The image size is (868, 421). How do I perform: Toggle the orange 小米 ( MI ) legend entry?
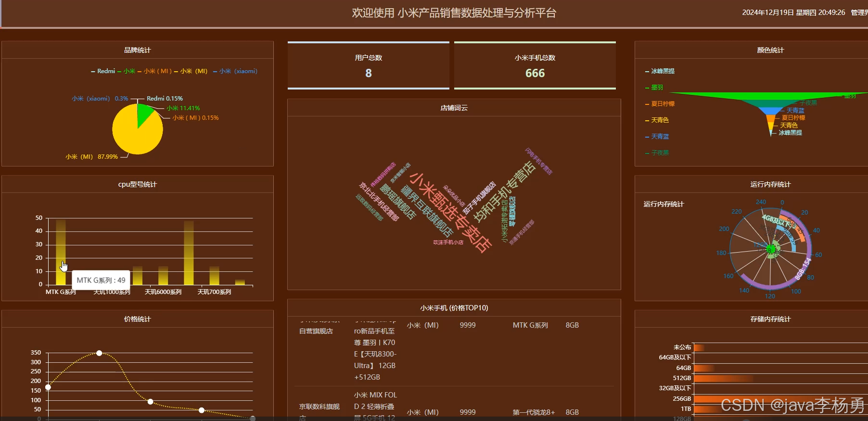click(155, 71)
